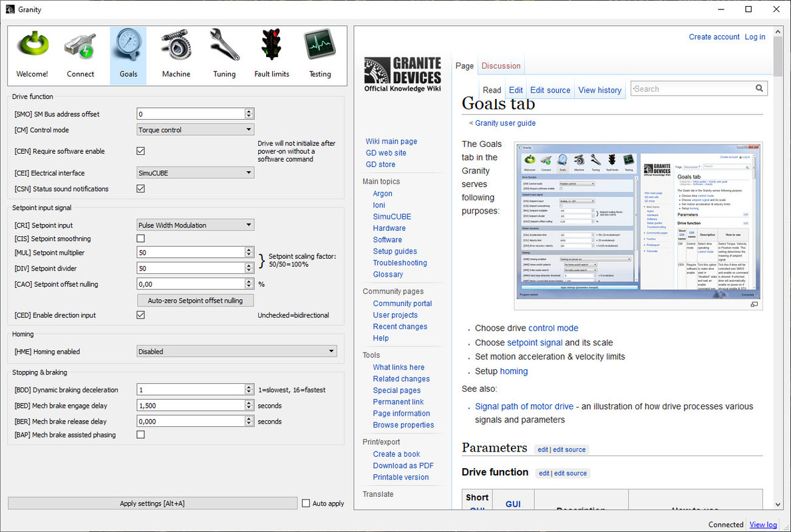Enable Setpoint smoothing checkbox
Screen dimensions: 791x532
pos(141,239)
